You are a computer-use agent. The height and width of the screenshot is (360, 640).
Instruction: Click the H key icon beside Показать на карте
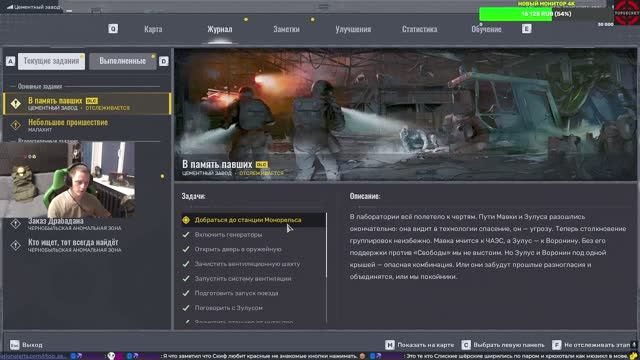point(390,345)
